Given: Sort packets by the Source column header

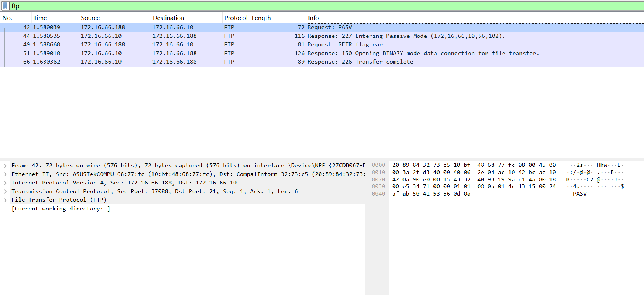Looking at the screenshot, I should tap(115, 18).
